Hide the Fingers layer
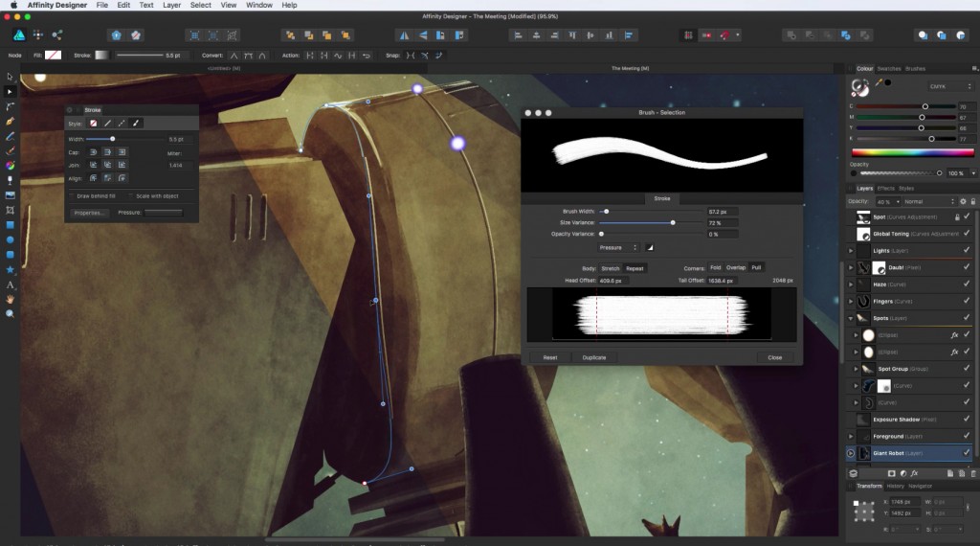980x546 pixels. 967,301
